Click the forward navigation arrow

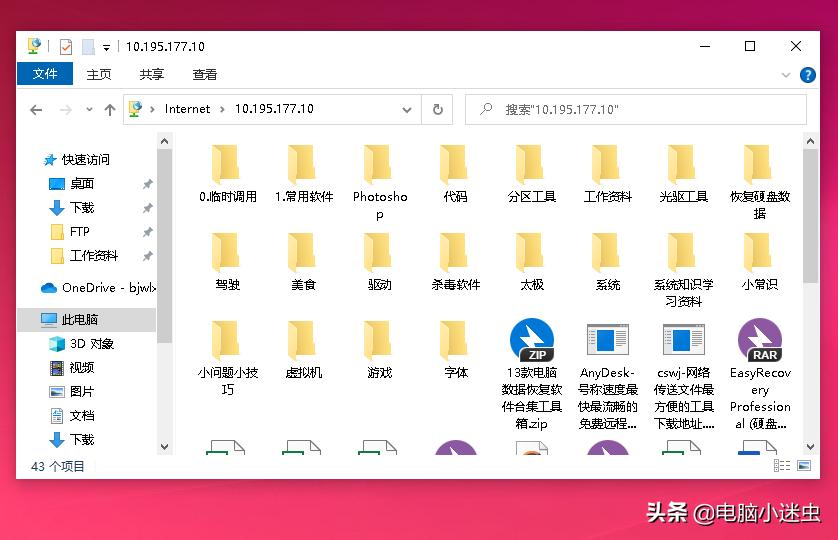pyautogui.click(x=66, y=110)
